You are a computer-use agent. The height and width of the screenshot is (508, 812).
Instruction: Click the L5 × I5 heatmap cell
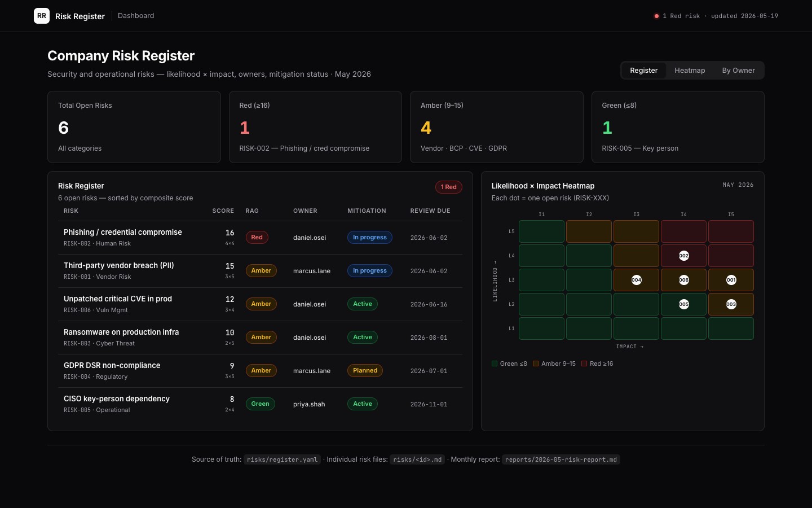[731, 231]
